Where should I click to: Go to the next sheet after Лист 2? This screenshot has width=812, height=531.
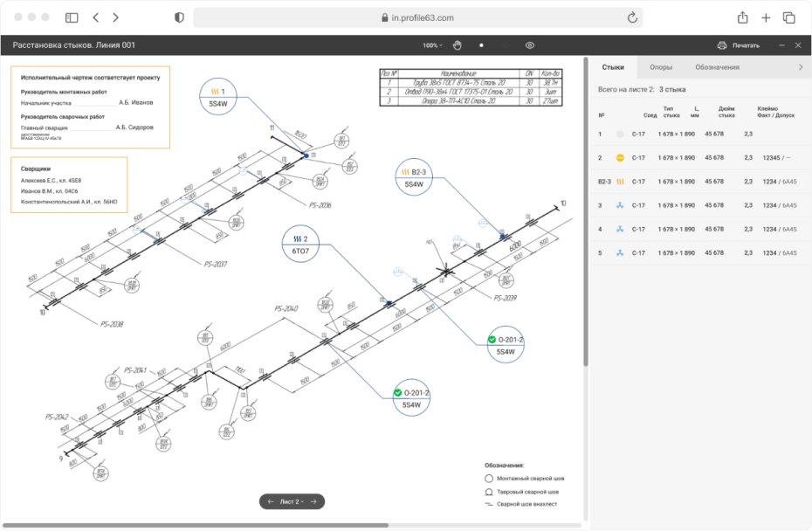pos(314,501)
